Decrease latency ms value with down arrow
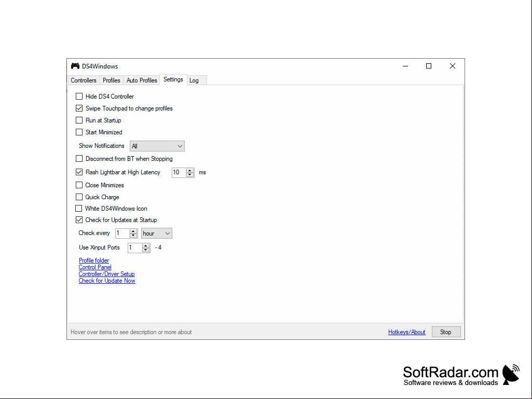 coord(190,175)
